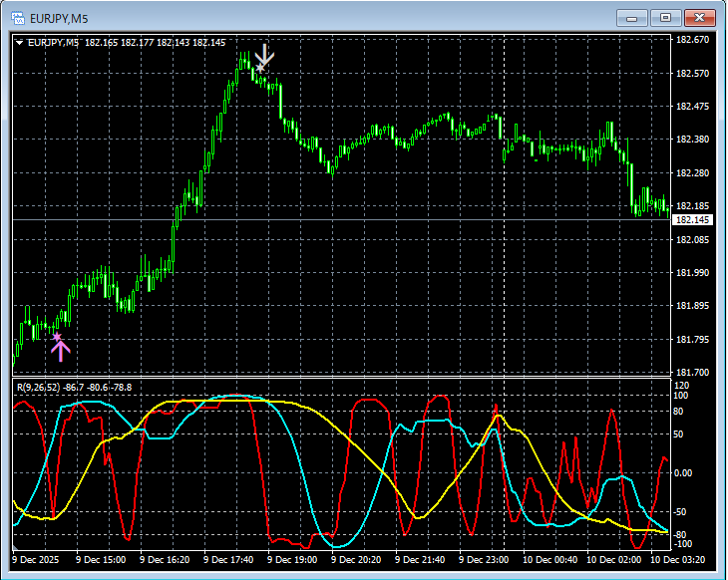728x580 pixels.
Task: Click the indicator scale value -100
Action: (683, 544)
